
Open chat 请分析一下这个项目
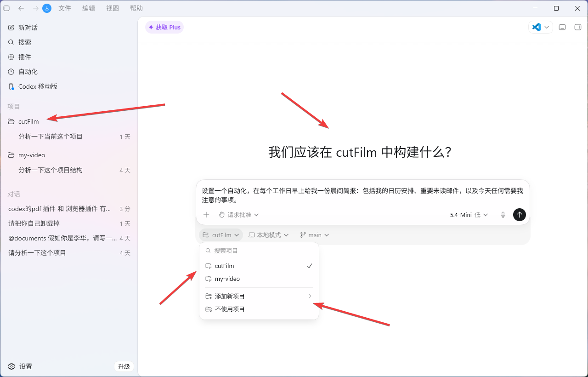69,253
